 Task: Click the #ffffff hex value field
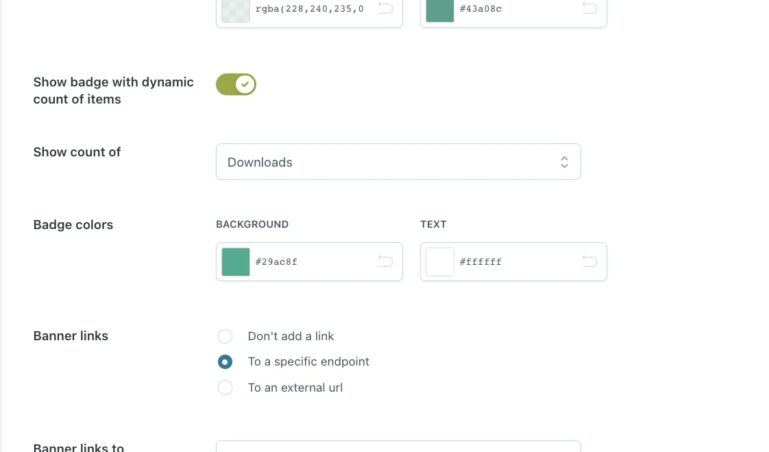[514, 262]
